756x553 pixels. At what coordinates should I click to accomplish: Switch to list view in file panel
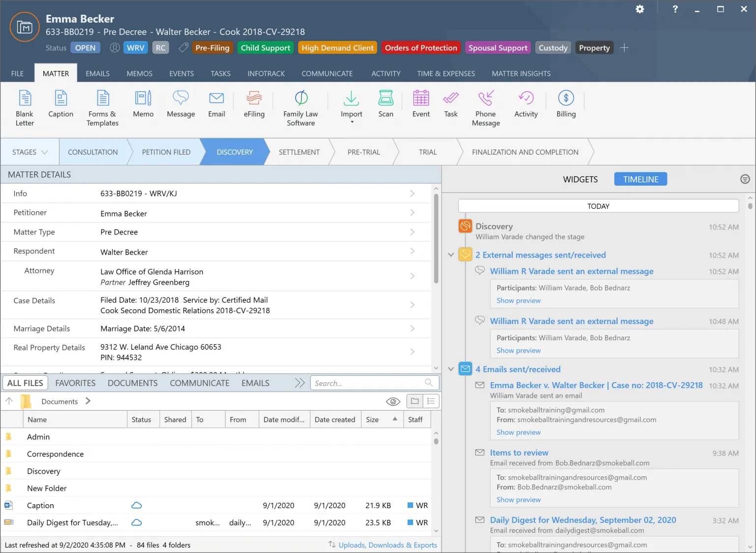[x=431, y=401]
